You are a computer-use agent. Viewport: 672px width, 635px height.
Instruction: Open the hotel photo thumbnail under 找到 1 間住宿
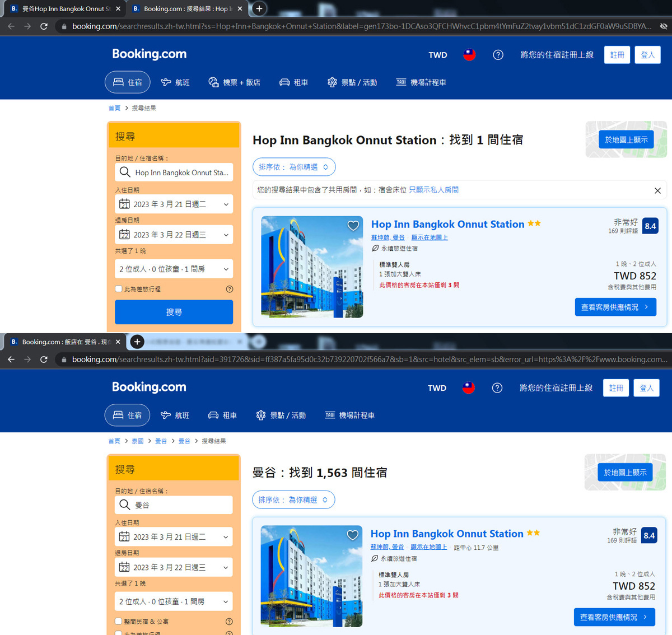[312, 267]
